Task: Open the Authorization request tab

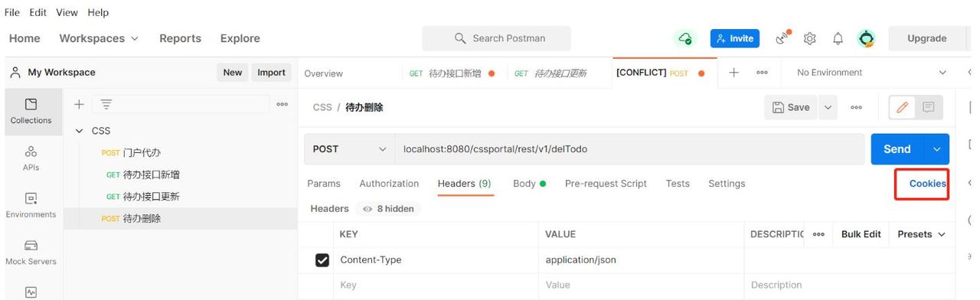Action: pyautogui.click(x=389, y=184)
